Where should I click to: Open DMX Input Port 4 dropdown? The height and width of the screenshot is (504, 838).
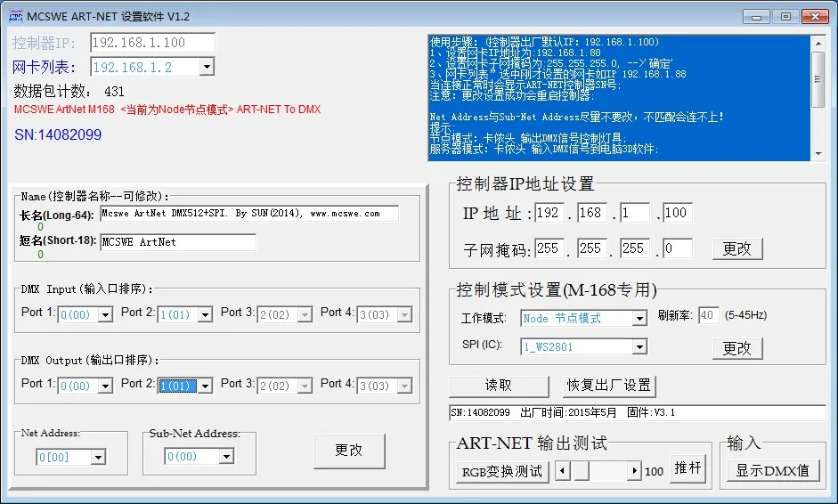tap(404, 315)
